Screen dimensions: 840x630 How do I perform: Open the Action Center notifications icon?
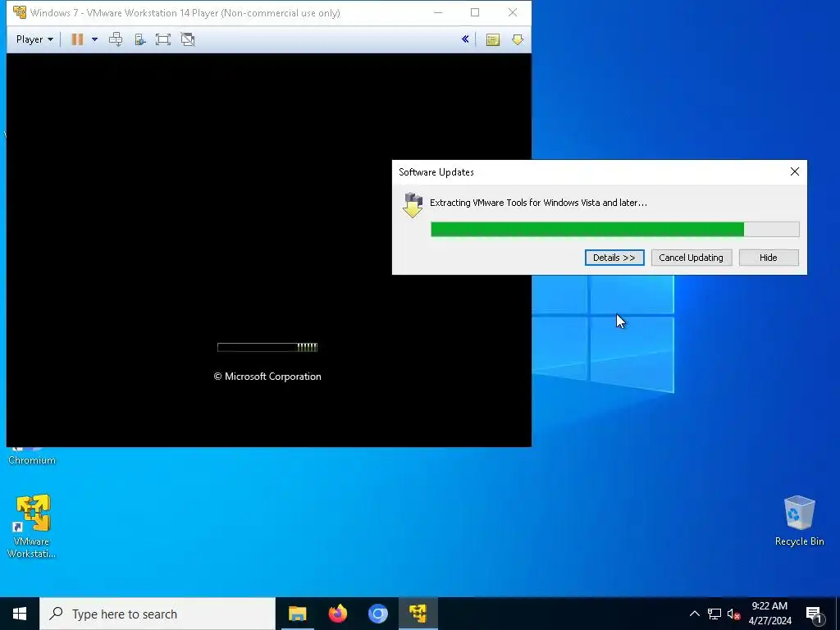[x=814, y=614]
